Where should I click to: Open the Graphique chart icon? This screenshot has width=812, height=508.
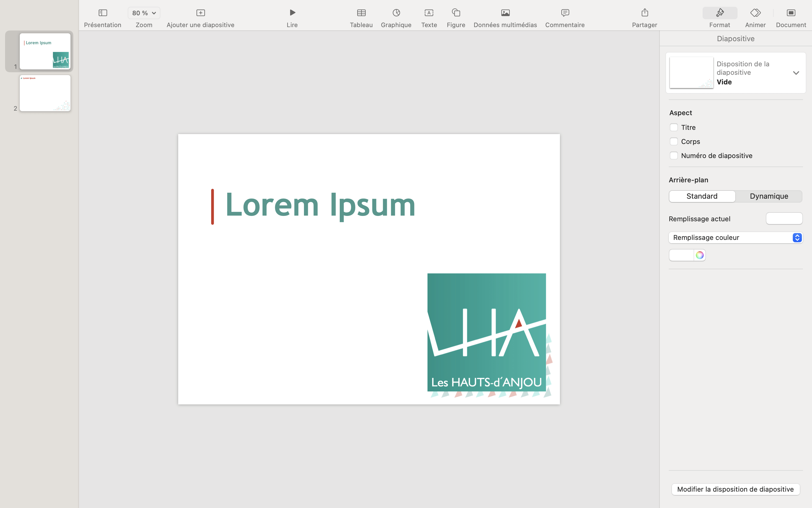point(396,13)
